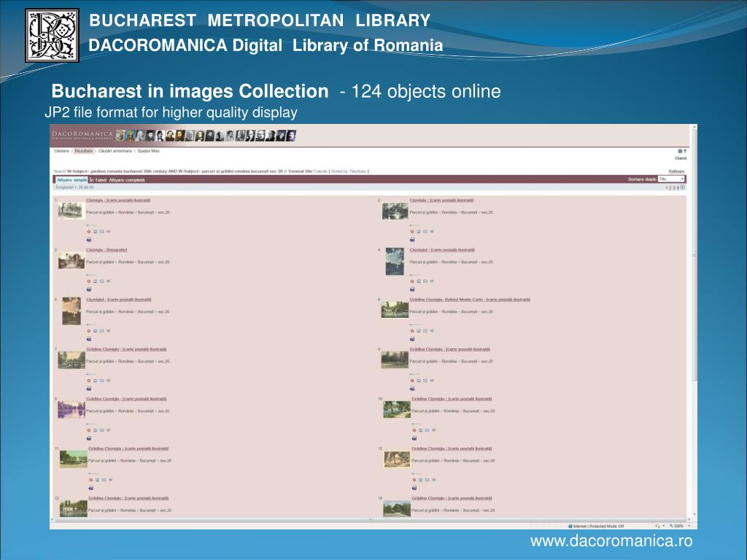
Task: Click the blue disk icon under result 2
Action: 412,239
